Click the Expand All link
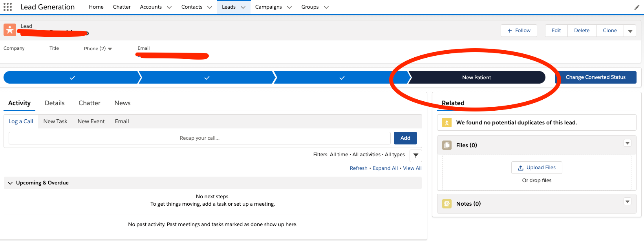This screenshot has height=241, width=644. pos(385,168)
